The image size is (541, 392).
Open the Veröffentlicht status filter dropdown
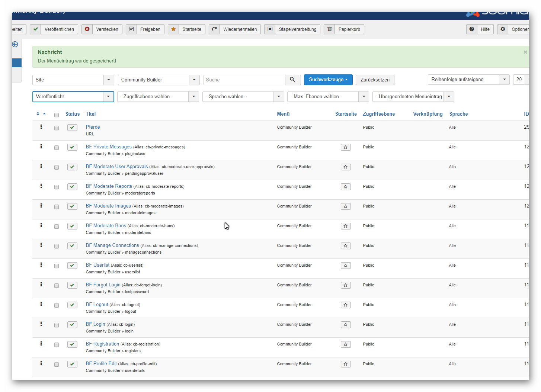[73, 97]
